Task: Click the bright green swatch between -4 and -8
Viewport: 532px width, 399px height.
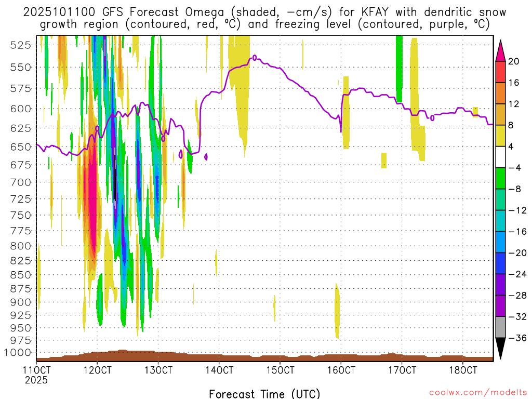Action: [500, 179]
